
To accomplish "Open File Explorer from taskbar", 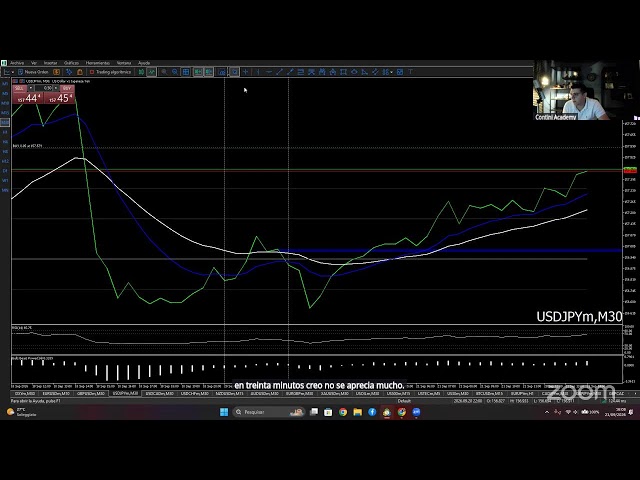I will [358, 412].
